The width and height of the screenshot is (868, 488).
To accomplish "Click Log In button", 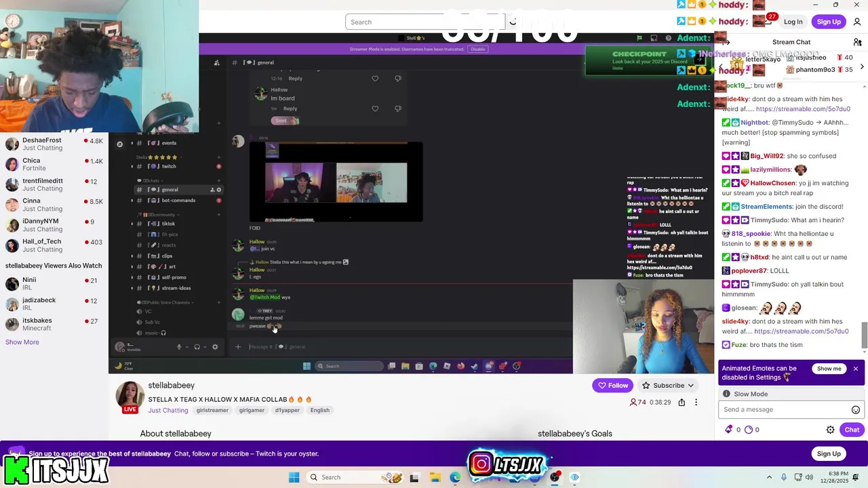I will [793, 22].
